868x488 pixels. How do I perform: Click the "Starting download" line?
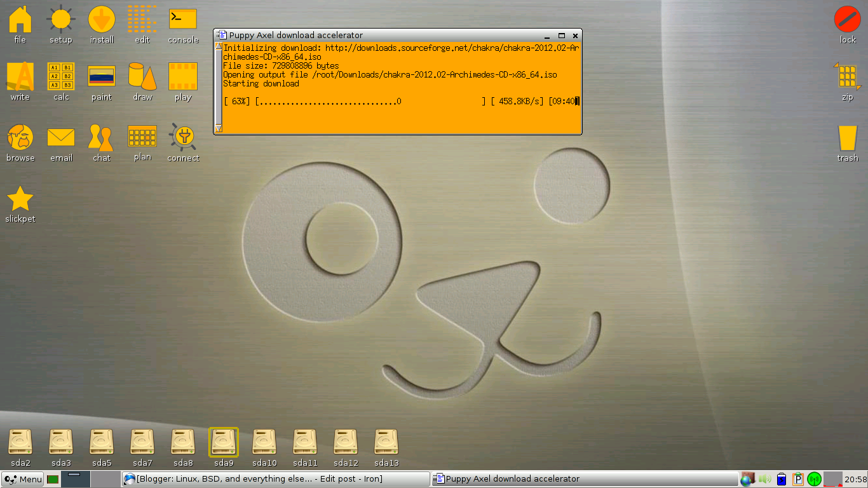pos(261,83)
